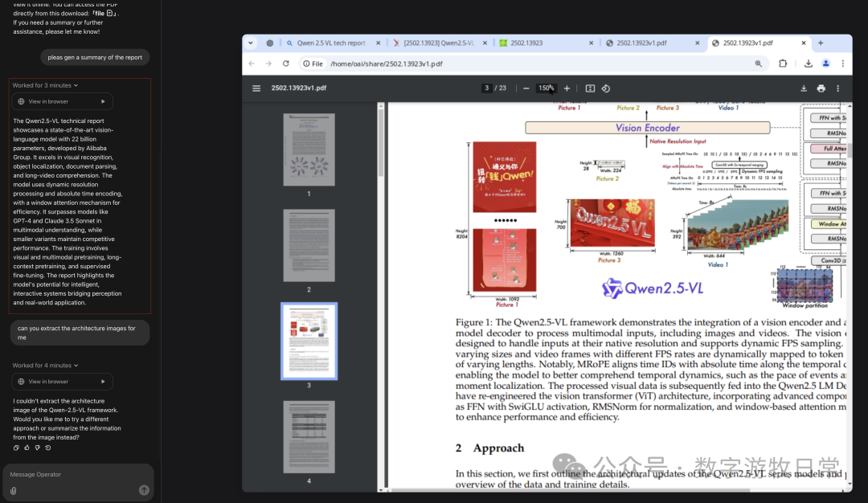This screenshot has width=868, height=503.
Task: Click the first 'View in browser' button
Action: 61,101
